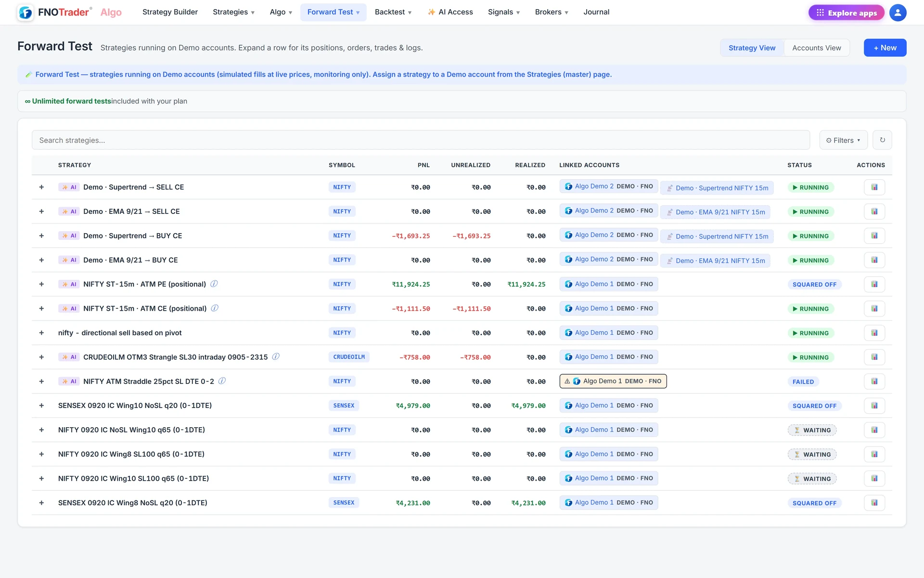Switch to Accounts View
924x578 pixels.
pos(816,48)
